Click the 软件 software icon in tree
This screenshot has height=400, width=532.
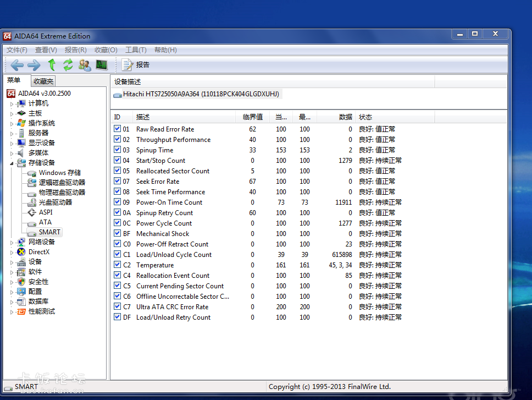pos(21,272)
